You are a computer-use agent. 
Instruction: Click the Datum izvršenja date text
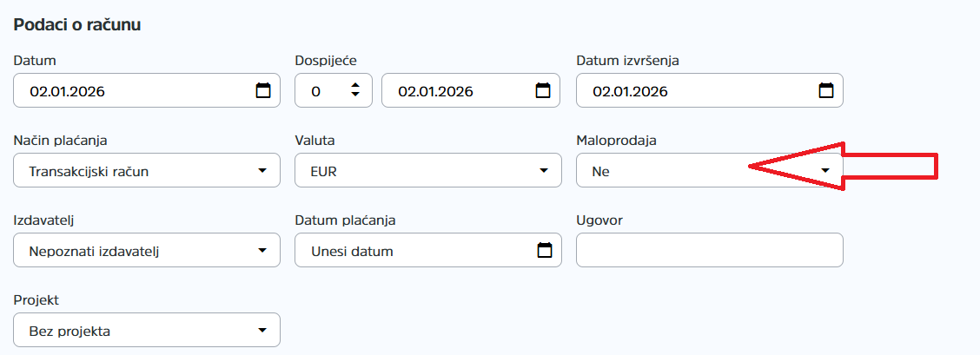tap(630, 91)
